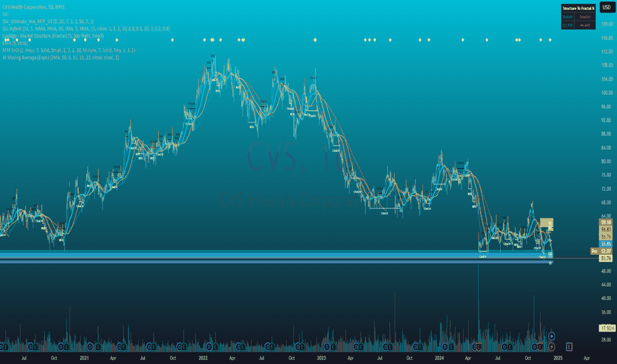The height and width of the screenshot is (364, 617).
Task: Click the 2024 label on time axis
Action: 440,358
